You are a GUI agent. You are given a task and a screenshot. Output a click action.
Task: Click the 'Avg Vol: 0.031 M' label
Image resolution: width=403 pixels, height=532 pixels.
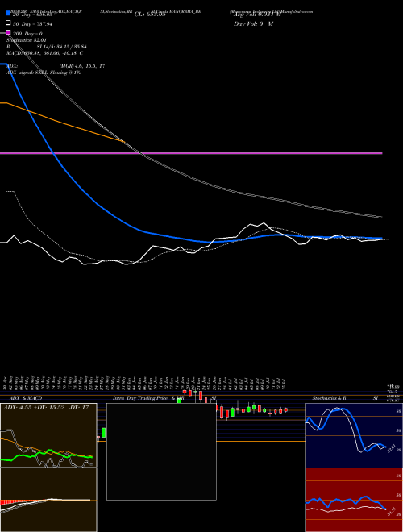pyautogui.click(x=257, y=15)
